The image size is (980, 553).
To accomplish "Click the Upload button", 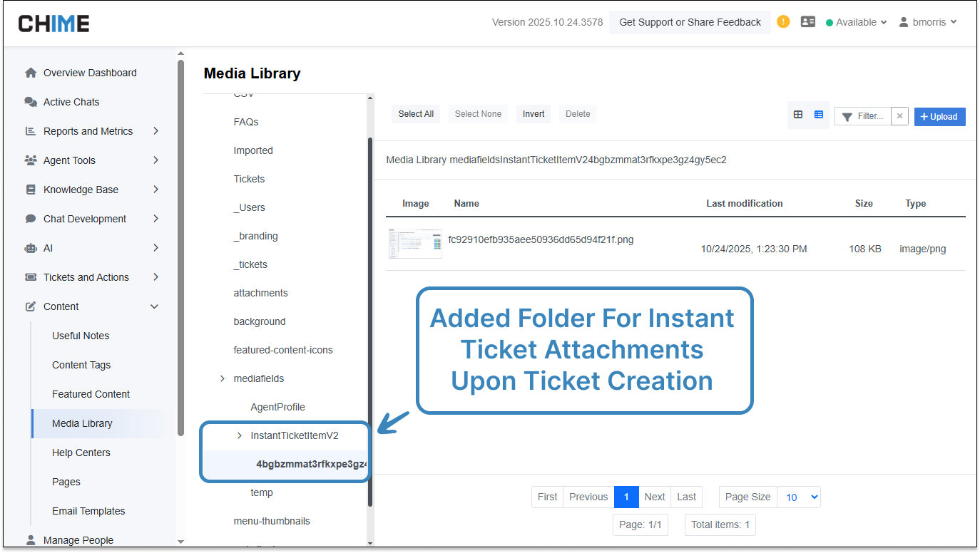I will (939, 117).
